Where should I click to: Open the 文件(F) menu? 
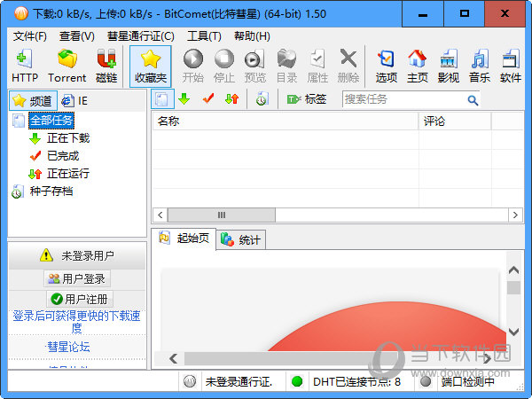[30, 36]
